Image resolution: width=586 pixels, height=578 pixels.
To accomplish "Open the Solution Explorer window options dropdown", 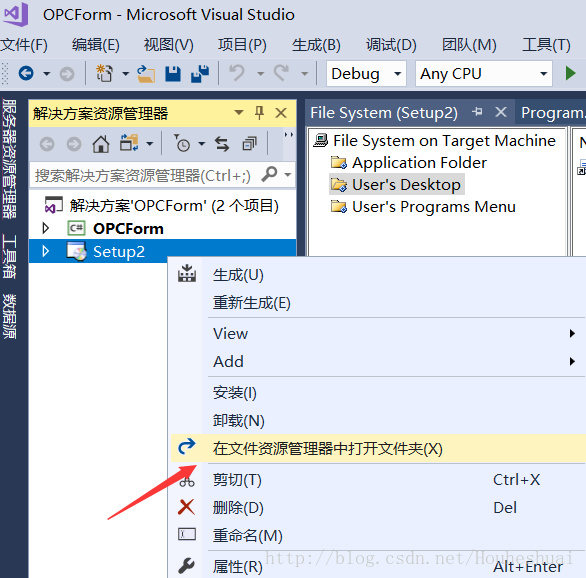I will [x=238, y=112].
